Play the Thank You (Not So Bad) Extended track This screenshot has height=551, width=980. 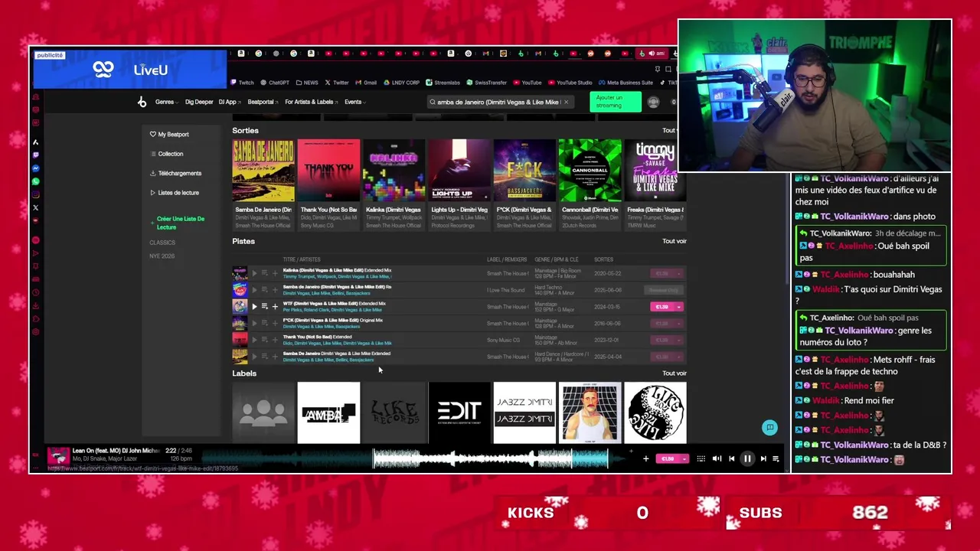254,340
